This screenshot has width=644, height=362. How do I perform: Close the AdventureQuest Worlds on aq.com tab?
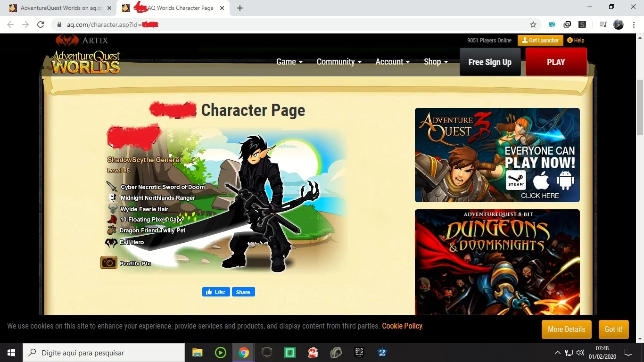click(109, 8)
